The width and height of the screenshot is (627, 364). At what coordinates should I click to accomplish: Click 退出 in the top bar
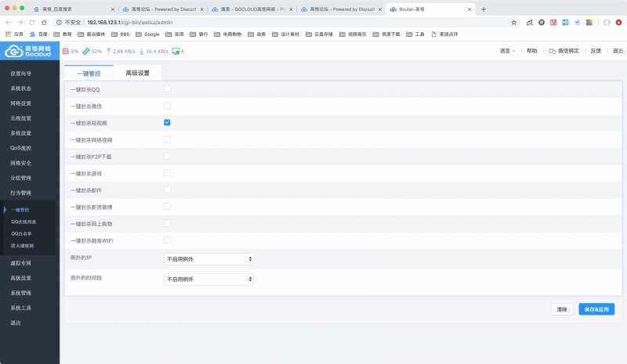pos(618,51)
